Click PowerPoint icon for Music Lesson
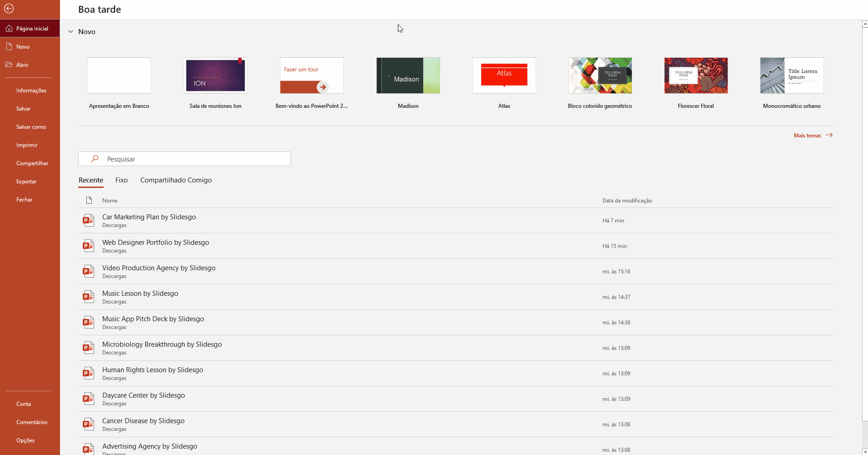Image resolution: width=868 pixels, height=455 pixels. tap(88, 297)
